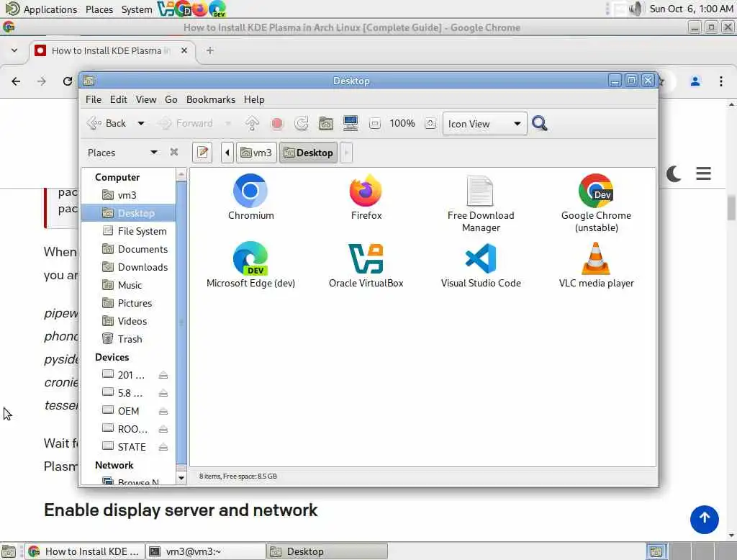Viewport: 737px width, 560px height.
Task: Click the sidebar vertical scrollbar
Action: (181, 322)
